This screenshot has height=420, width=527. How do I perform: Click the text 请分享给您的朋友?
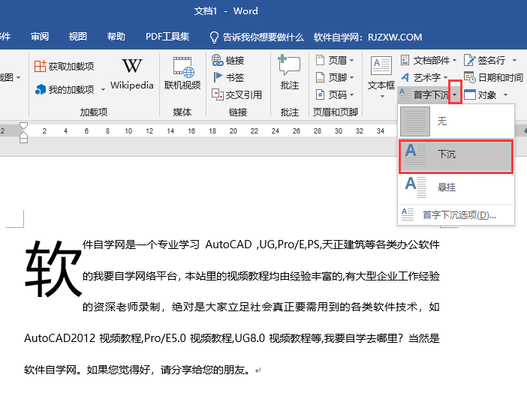click(203, 370)
